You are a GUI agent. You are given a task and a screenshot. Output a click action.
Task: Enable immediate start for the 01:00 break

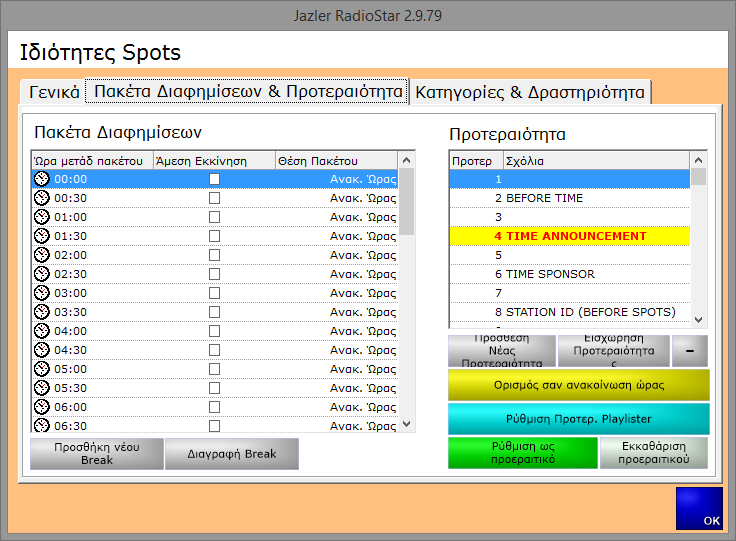pos(215,217)
